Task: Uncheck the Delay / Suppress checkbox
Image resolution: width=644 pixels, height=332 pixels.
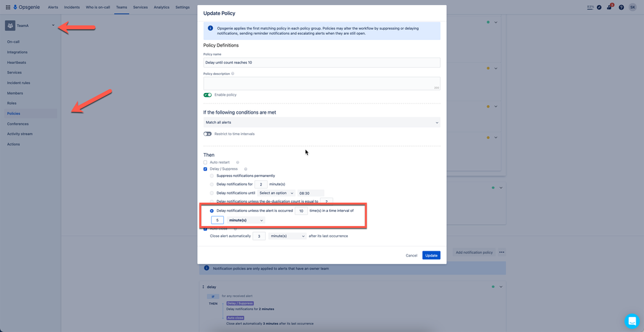Action: click(x=205, y=169)
